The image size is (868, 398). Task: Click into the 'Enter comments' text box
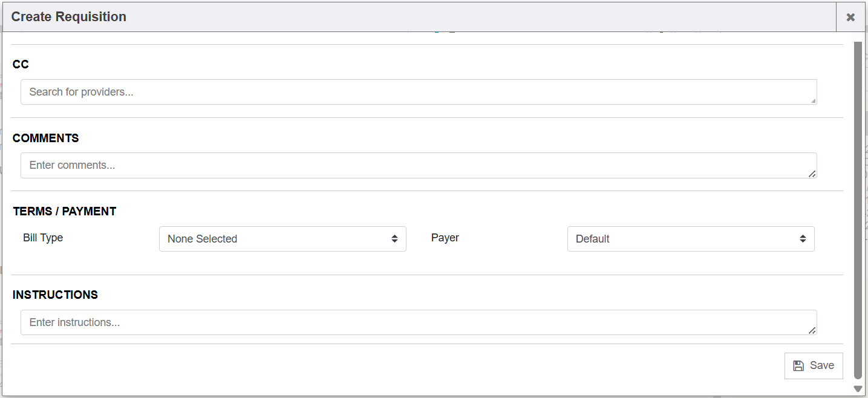(x=417, y=165)
